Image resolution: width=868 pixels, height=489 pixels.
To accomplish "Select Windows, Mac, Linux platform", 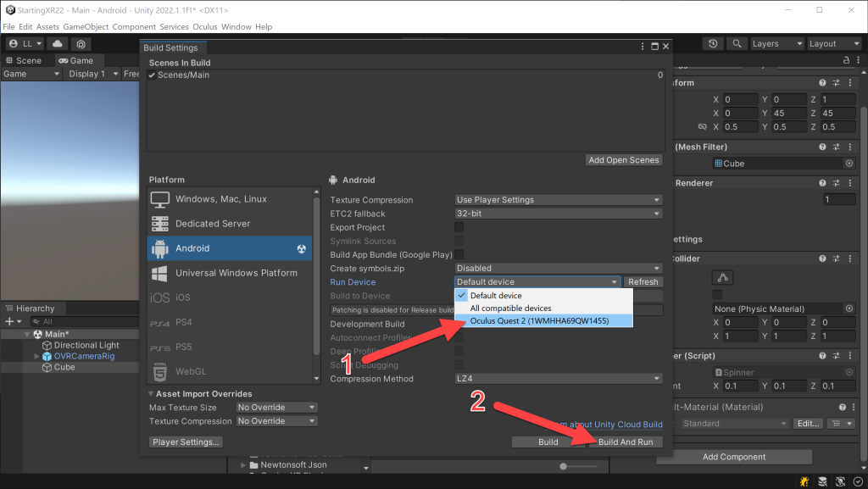I will click(230, 199).
